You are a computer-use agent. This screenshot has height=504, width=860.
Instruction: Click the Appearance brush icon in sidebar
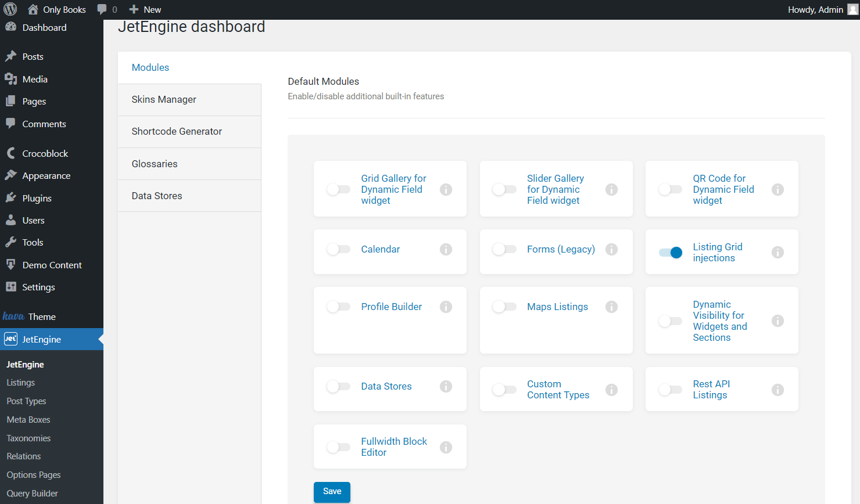[x=10, y=175]
